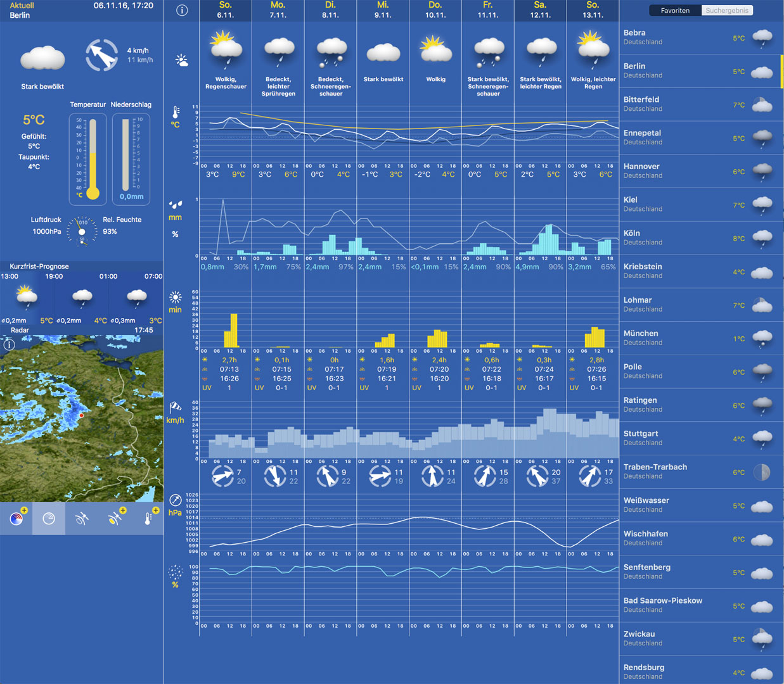
Task: Switch to the Suchergebnis tab
Action: [727, 10]
